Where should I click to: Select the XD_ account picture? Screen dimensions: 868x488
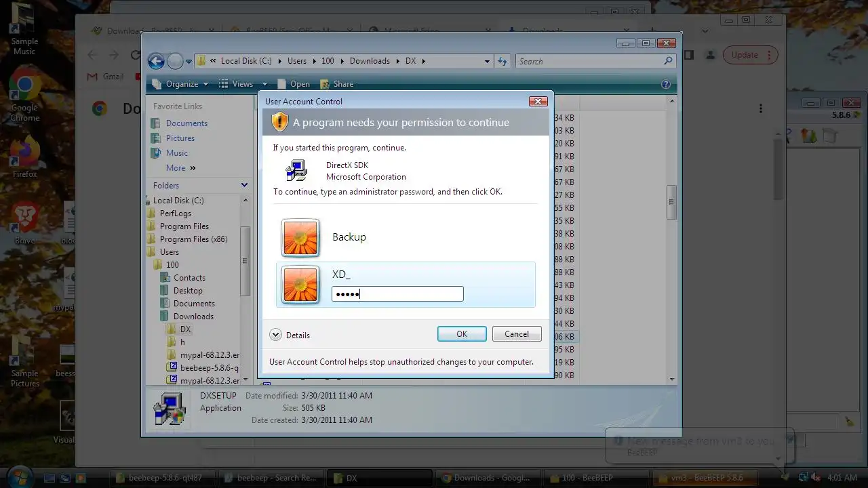coord(300,285)
